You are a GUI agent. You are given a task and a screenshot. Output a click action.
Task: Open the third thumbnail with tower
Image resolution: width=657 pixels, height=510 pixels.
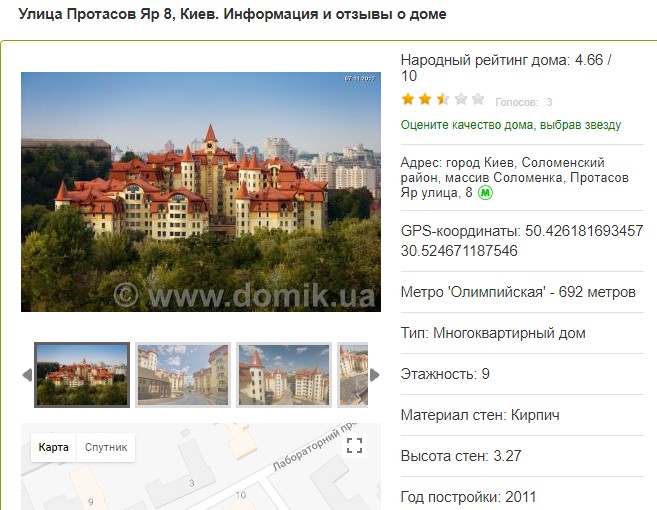click(284, 375)
